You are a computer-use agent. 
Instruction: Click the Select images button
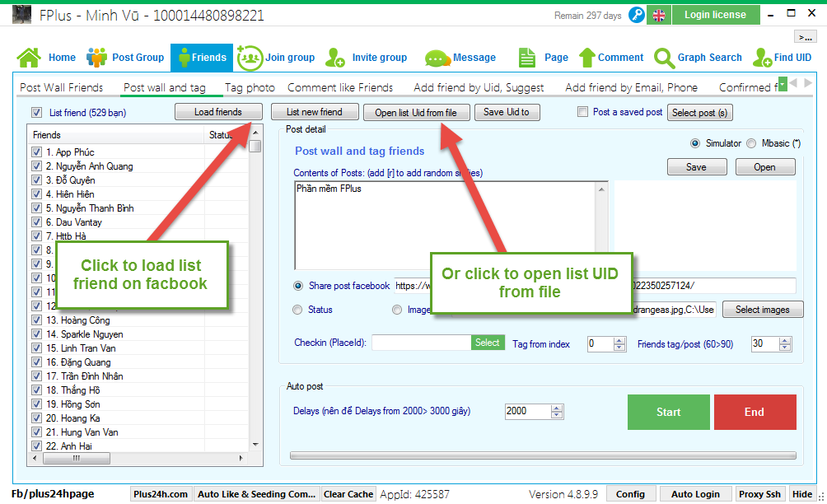click(763, 310)
